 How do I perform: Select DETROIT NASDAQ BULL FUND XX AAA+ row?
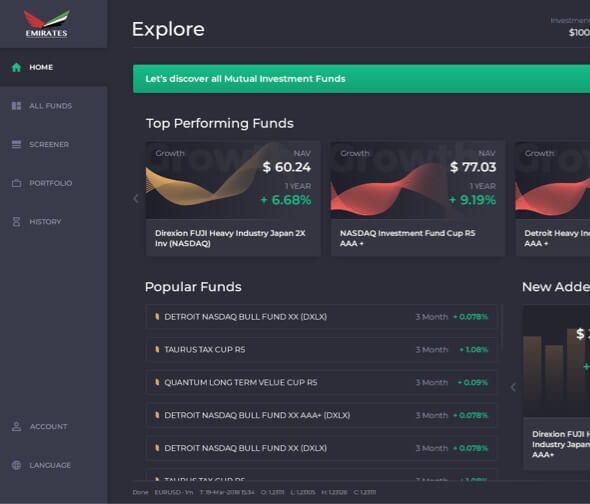[321, 415]
